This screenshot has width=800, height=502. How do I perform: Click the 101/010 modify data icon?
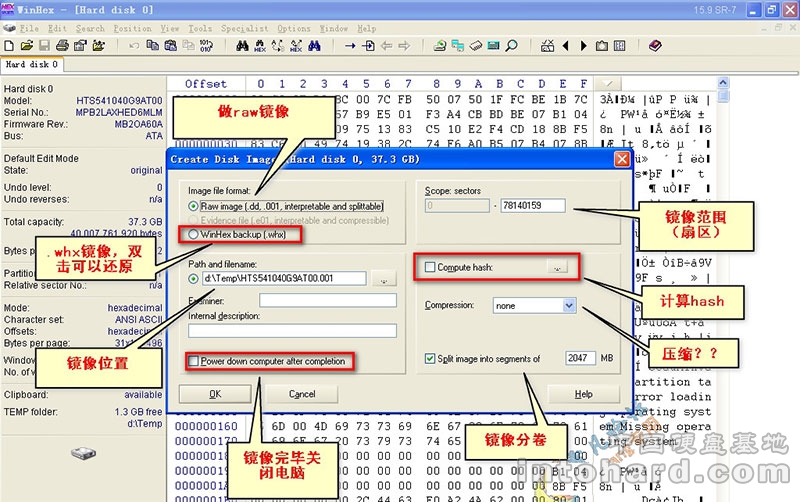click(206, 46)
